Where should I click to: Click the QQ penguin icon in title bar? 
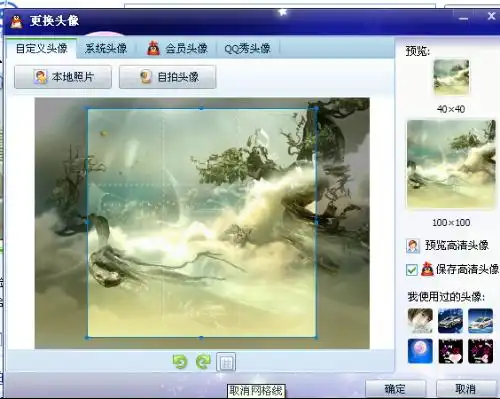click(x=16, y=21)
